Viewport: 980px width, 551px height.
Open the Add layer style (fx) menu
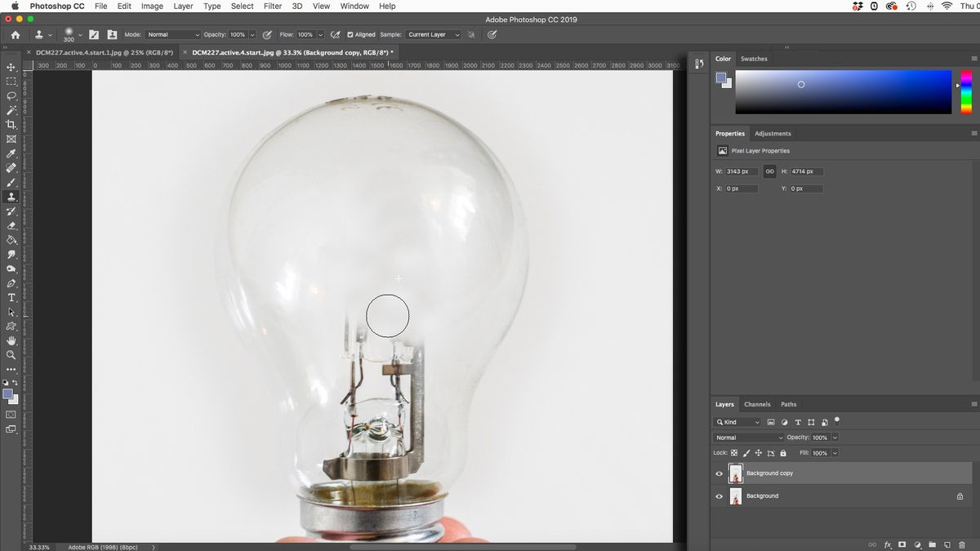pyautogui.click(x=887, y=544)
